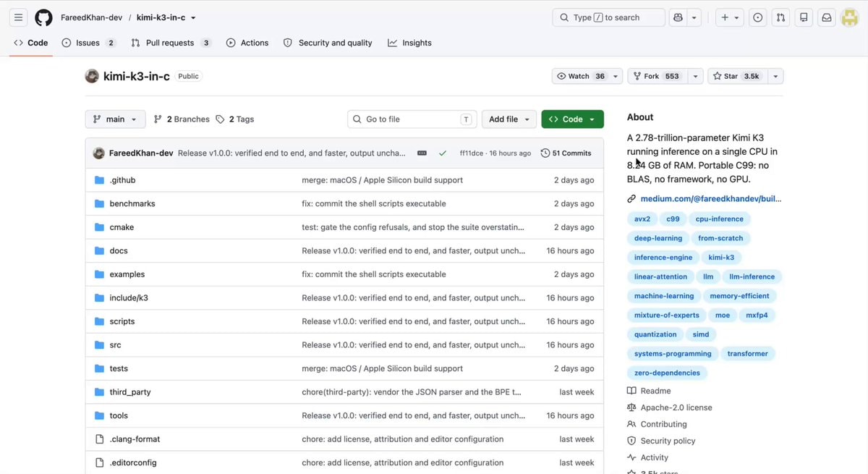Click the Security policy shield icon
Screen dimensions: 868x474
[x=631, y=441]
